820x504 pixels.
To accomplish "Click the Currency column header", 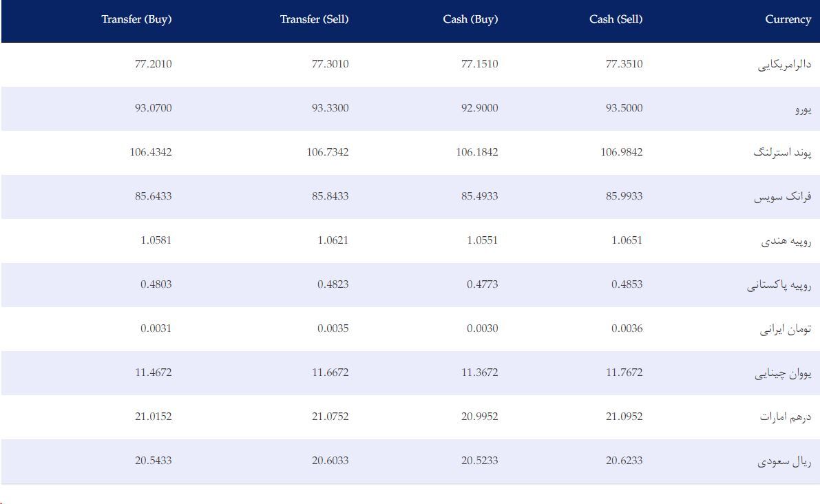I will (788, 19).
